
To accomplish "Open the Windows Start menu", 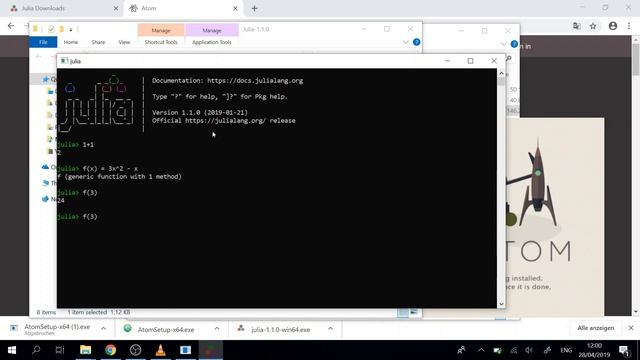I will [12, 350].
